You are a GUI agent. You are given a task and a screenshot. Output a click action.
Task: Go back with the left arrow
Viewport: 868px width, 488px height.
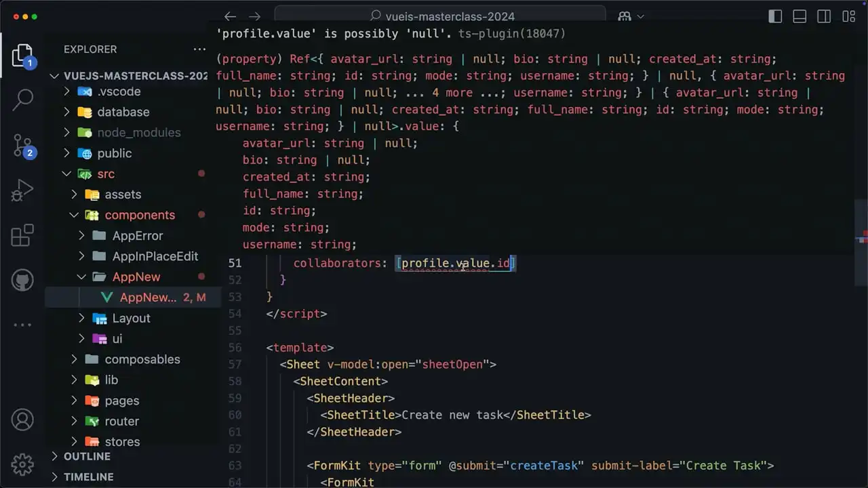click(x=231, y=16)
